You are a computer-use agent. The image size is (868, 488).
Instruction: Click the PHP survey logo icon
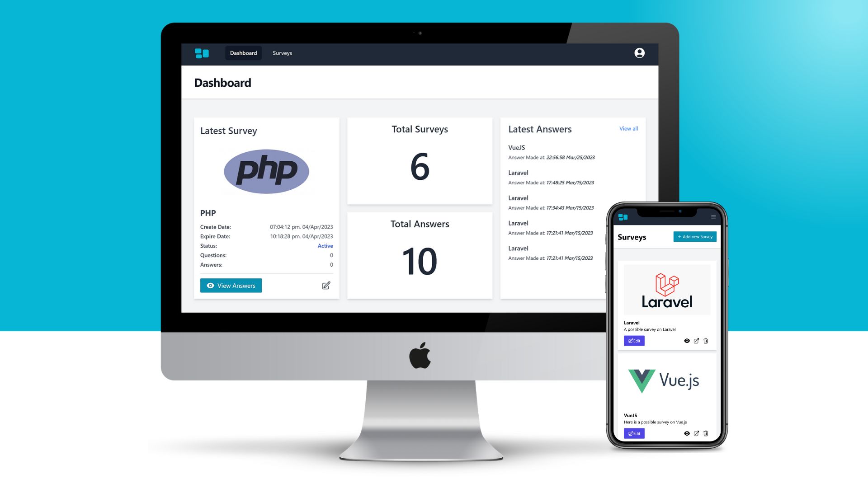tap(266, 171)
